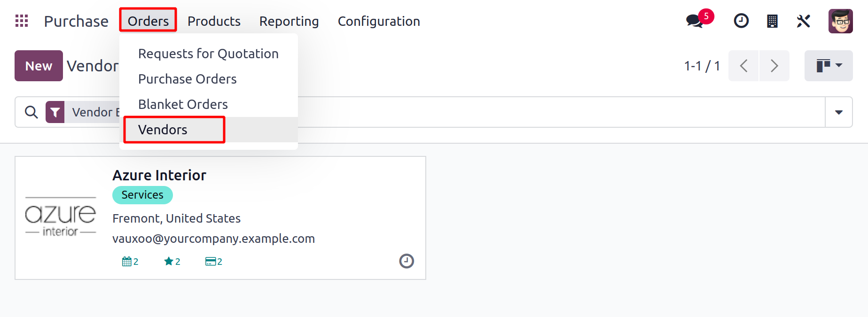Viewport: 868px width, 317px height.
Task: Open Azure Interior's meetings calendar counter
Action: [x=130, y=262]
